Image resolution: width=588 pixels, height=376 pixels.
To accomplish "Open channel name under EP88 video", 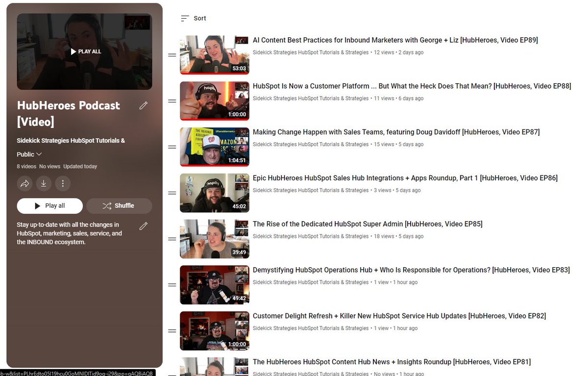I will (311, 99).
